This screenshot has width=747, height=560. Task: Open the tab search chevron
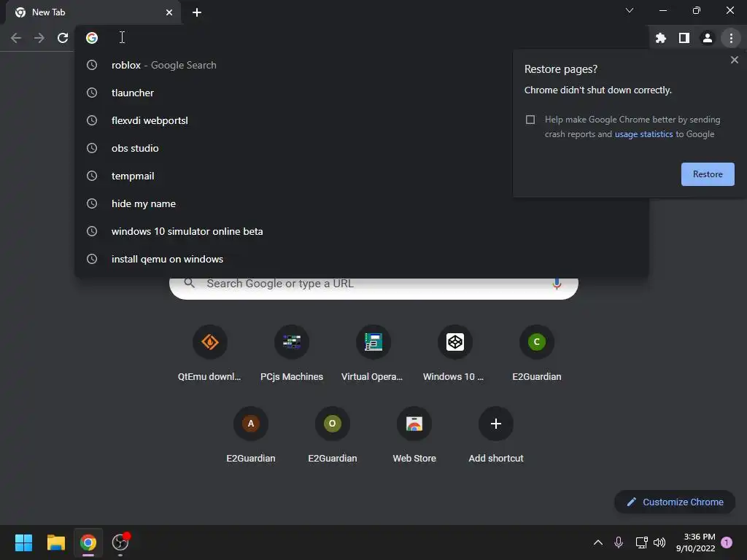pyautogui.click(x=630, y=10)
